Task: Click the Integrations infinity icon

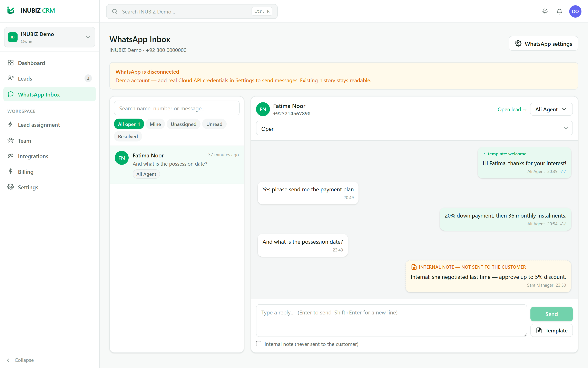Action: click(10, 156)
